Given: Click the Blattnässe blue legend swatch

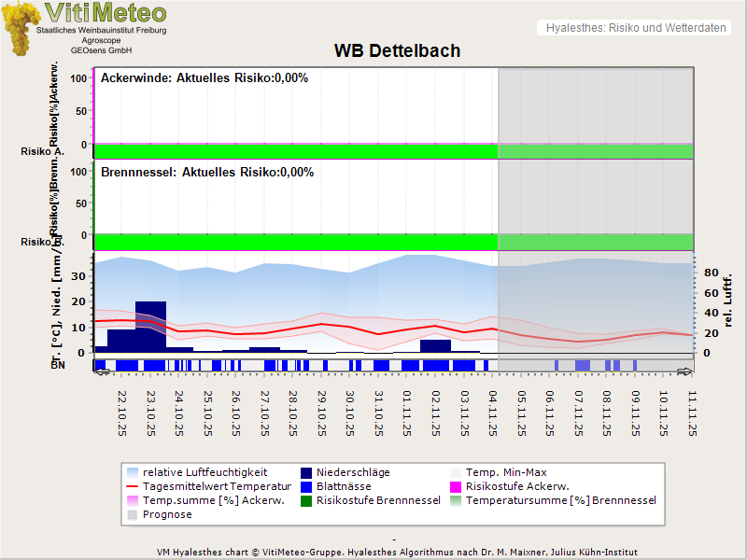Looking at the screenshot, I should 304,487.
